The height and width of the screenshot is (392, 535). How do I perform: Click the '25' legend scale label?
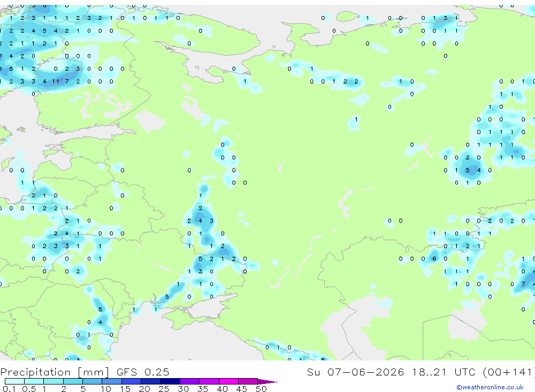pyautogui.click(x=164, y=389)
